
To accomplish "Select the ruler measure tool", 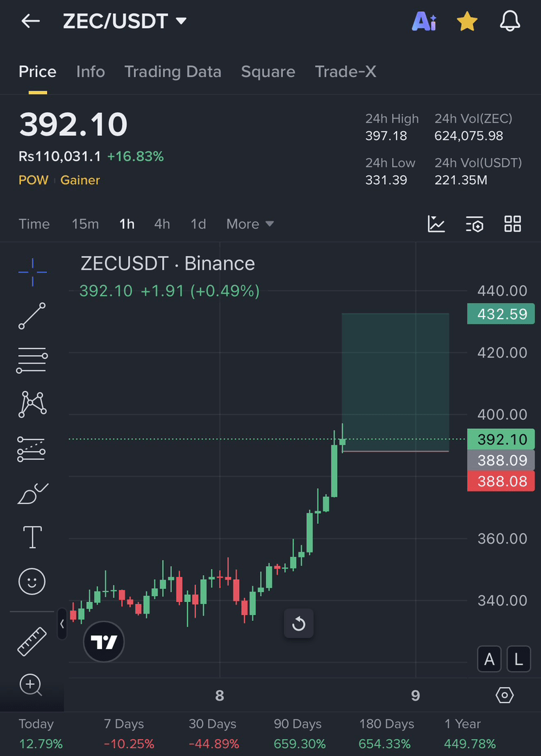I will 32,641.
